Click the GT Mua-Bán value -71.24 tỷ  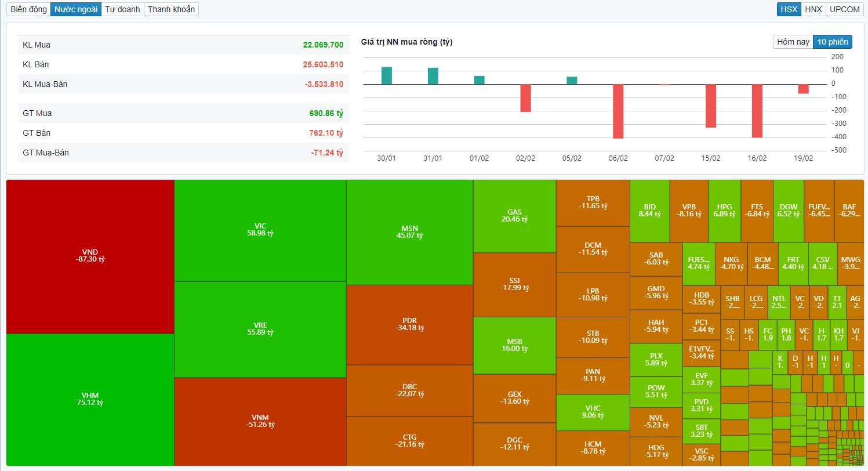[327, 153]
